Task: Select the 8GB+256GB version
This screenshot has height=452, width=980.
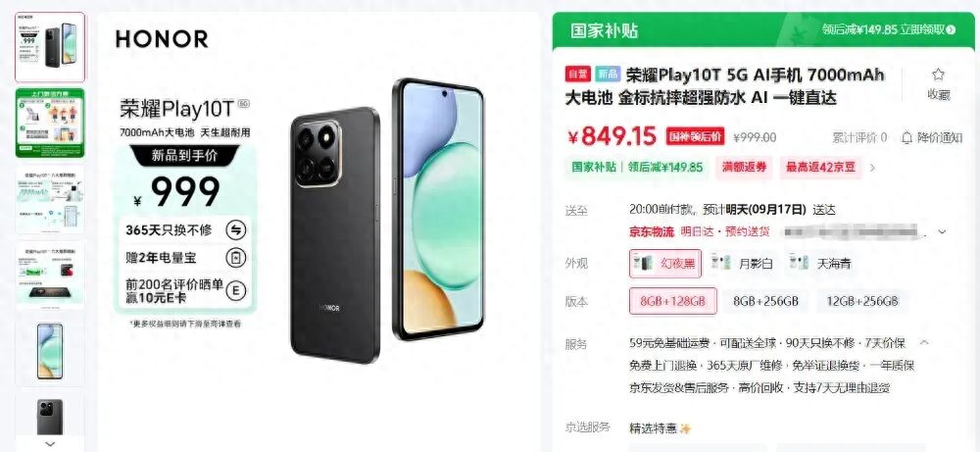Action: 765,301
